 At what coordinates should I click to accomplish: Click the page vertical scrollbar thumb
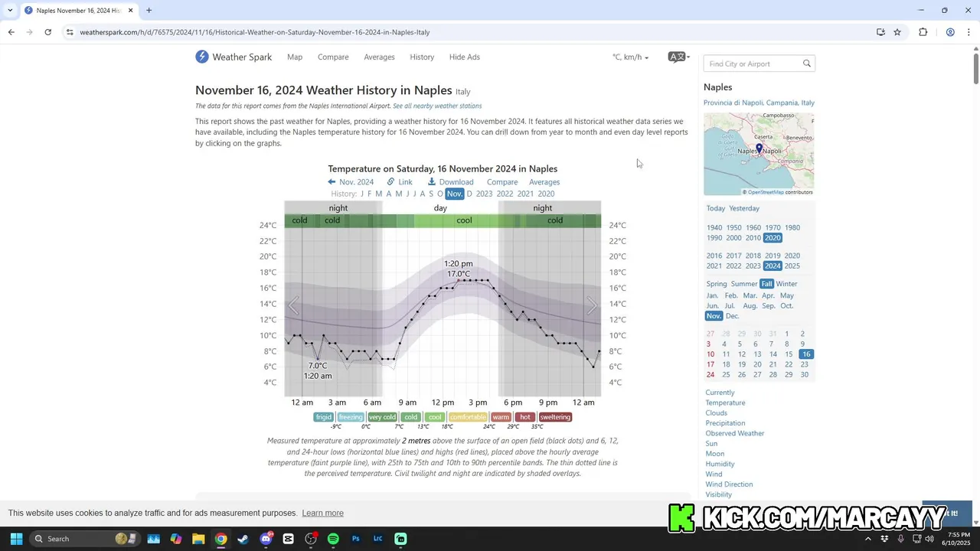click(x=976, y=69)
